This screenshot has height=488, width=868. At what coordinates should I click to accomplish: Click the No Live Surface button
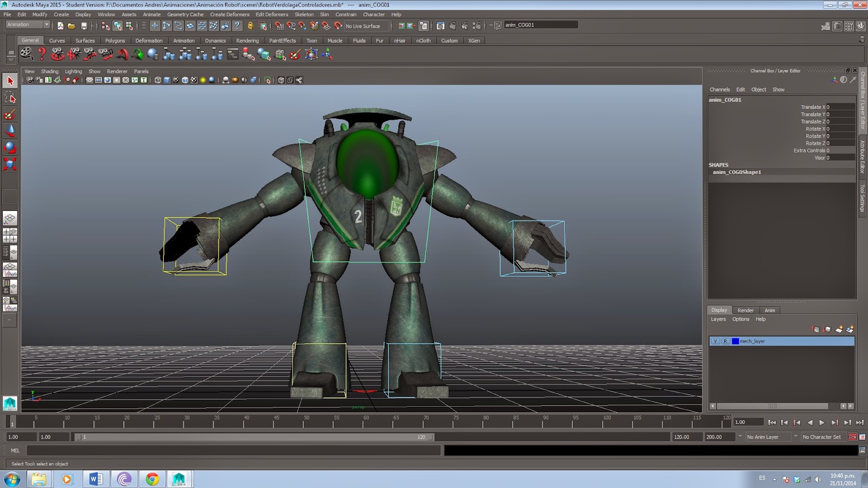[362, 26]
